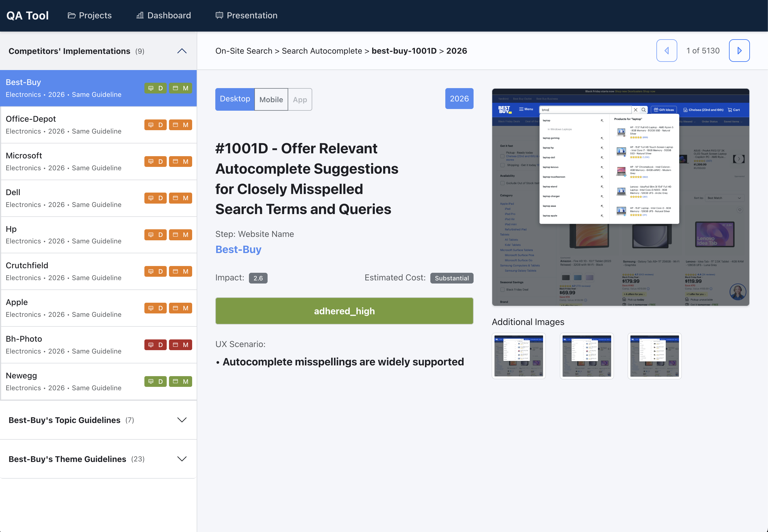The image size is (768, 532).
Task: Select the Newegg competitor row
Action: (98, 382)
